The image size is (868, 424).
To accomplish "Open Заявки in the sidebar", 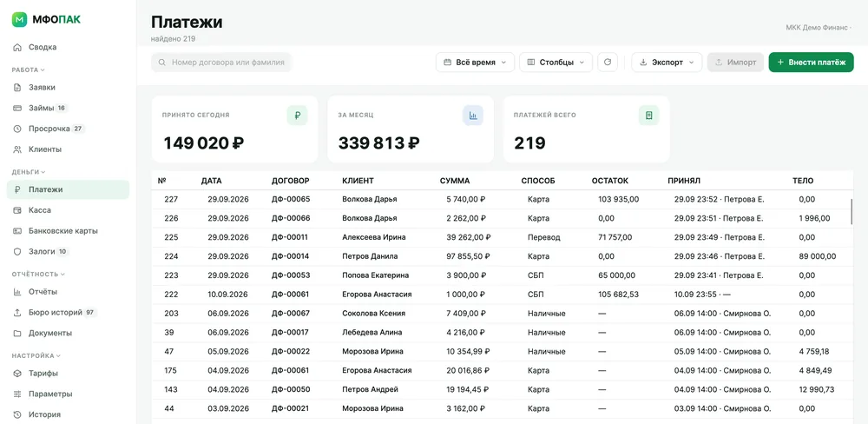I will click(68, 88).
